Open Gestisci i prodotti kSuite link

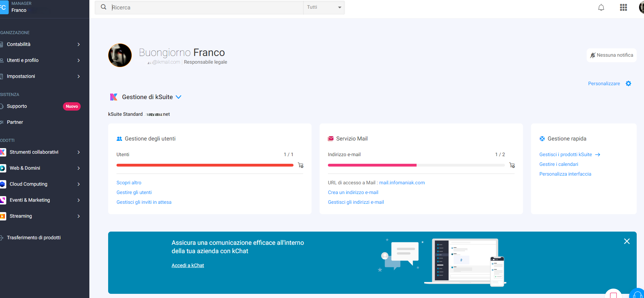565,154
